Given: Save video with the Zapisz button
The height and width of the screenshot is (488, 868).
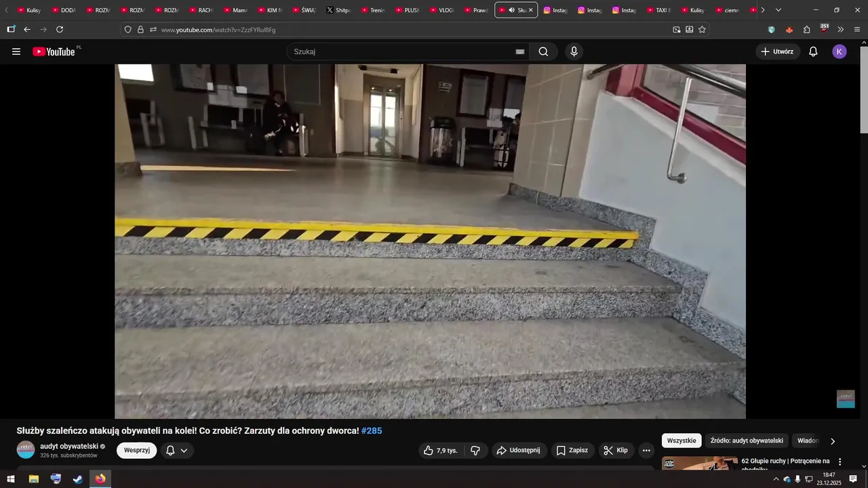Looking at the screenshot, I should 572,450.
